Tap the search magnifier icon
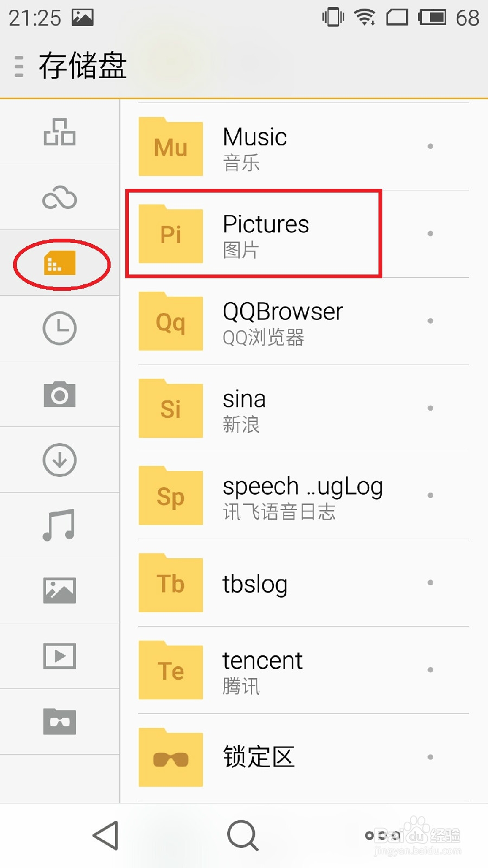 [242, 835]
